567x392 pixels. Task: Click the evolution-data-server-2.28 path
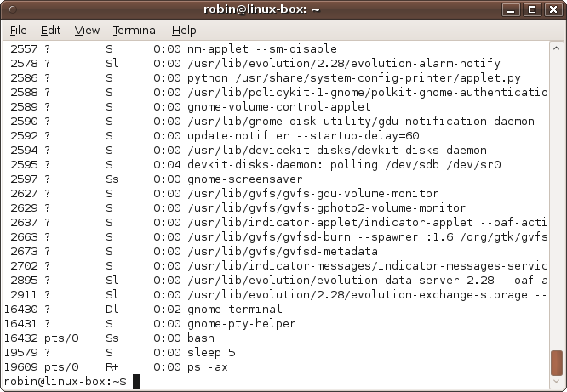coord(368,280)
